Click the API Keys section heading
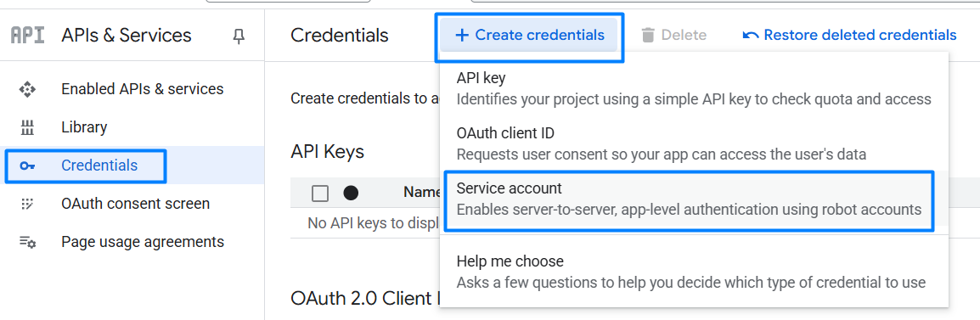Image resolution: width=980 pixels, height=320 pixels. (328, 151)
